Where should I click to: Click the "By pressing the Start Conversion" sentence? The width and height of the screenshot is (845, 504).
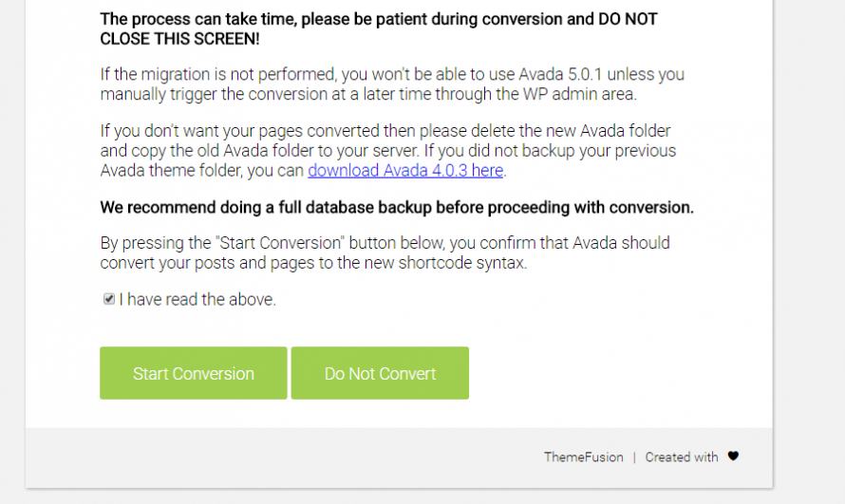[285, 243]
